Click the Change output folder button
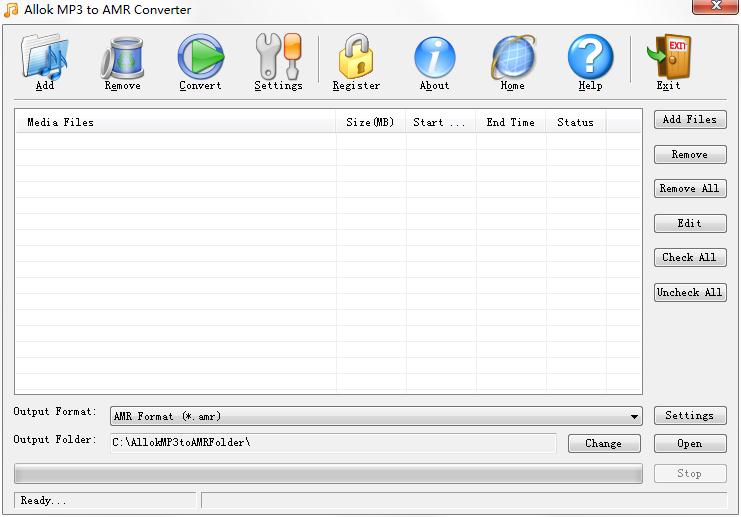Viewport: 741px width, 517px height. pyautogui.click(x=604, y=444)
